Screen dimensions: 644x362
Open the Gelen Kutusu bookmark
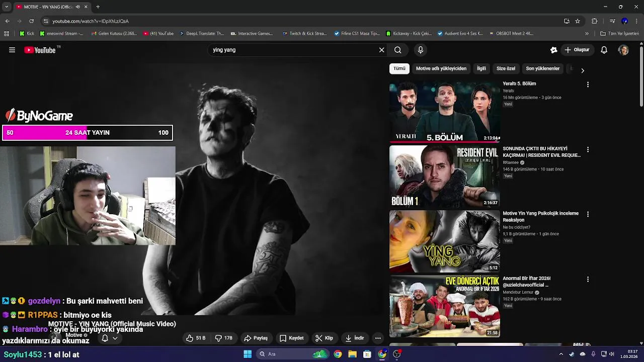pos(114,34)
